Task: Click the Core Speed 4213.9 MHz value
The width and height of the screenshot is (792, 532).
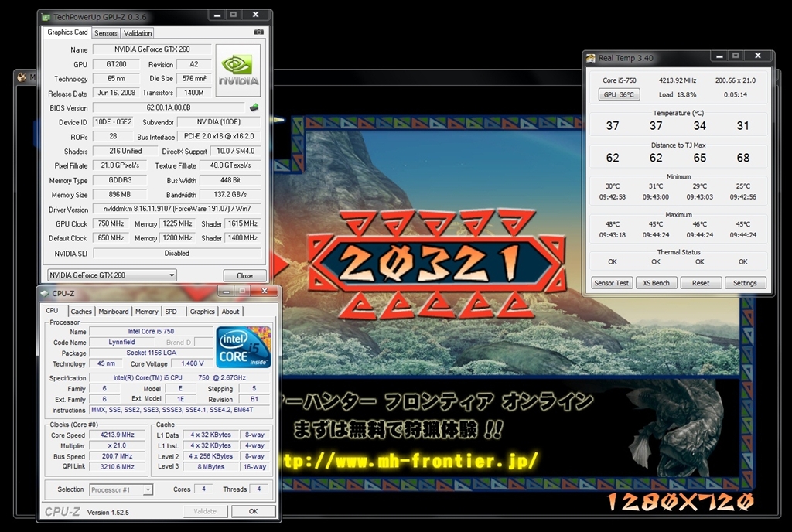Action: point(118,435)
